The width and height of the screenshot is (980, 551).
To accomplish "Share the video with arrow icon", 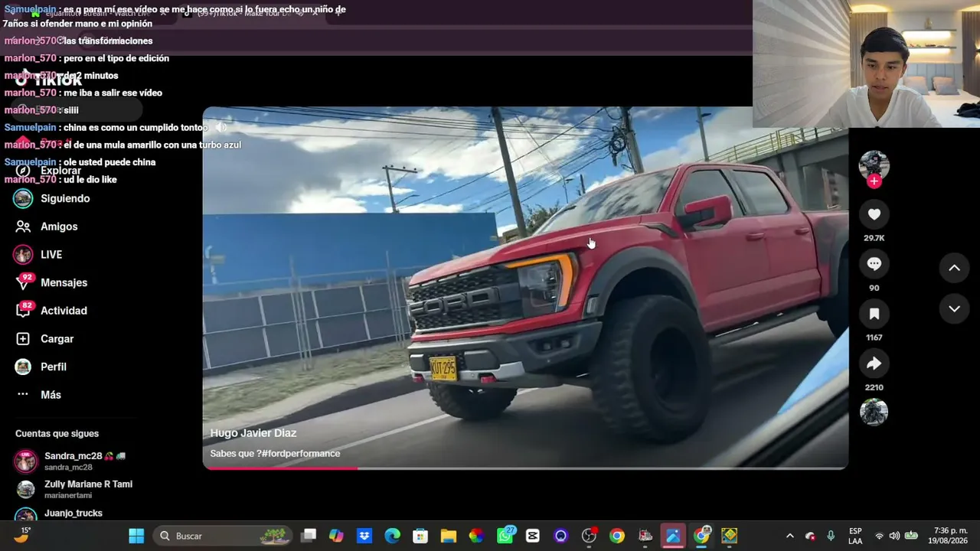I will (874, 364).
